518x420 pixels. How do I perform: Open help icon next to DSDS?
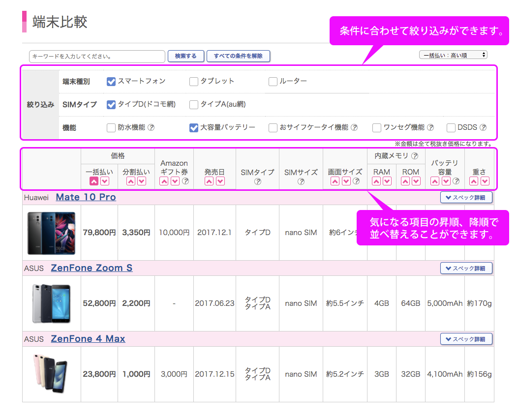(483, 127)
